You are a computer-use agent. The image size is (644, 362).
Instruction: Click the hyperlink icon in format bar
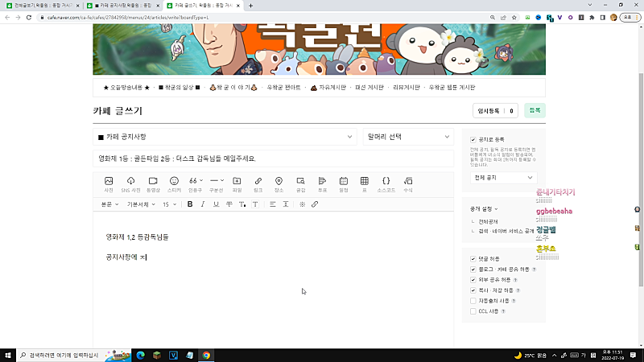coord(315,204)
